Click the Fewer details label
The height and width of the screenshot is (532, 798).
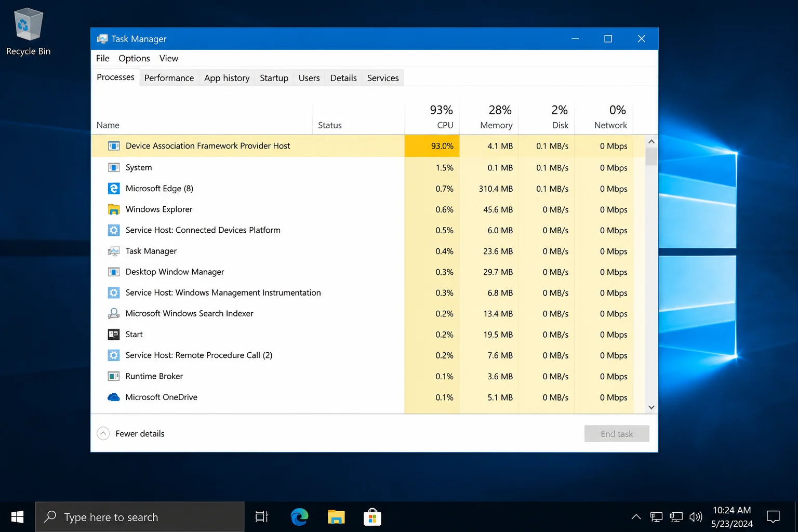pyautogui.click(x=140, y=434)
